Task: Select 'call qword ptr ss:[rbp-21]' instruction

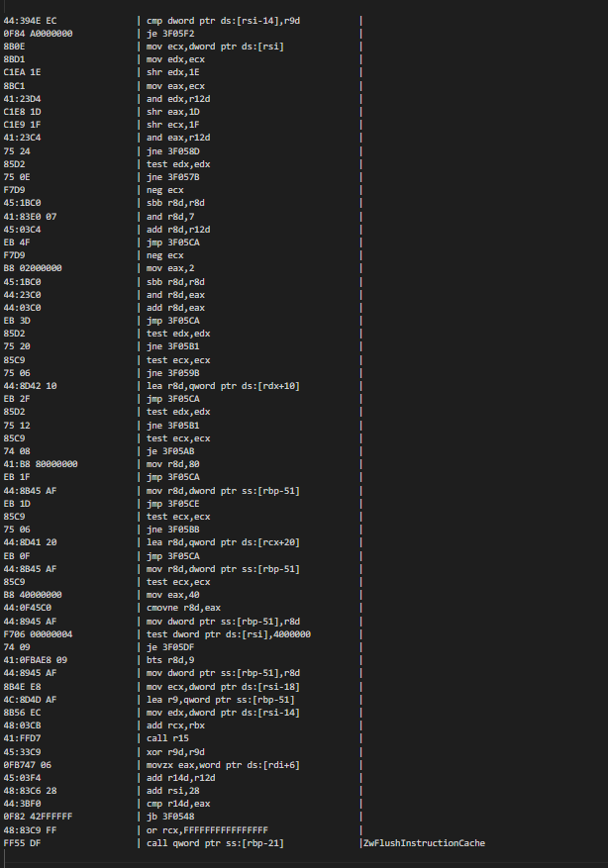Action: tap(215, 843)
